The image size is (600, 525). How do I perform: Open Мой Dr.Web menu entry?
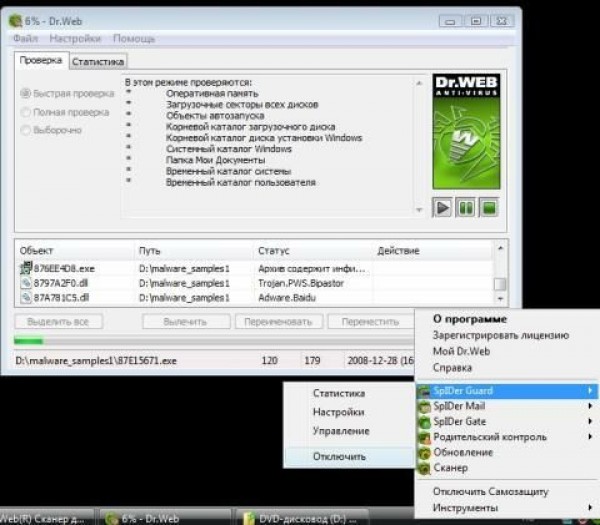click(461, 351)
